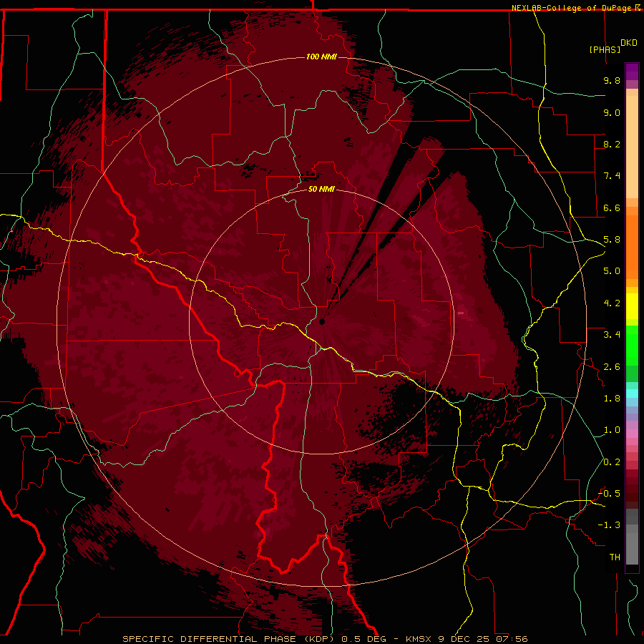The width and height of the screenshot is (644, 644).
Task: Click the "0.5 DEG" elevation text
Action: click(364, 639)
